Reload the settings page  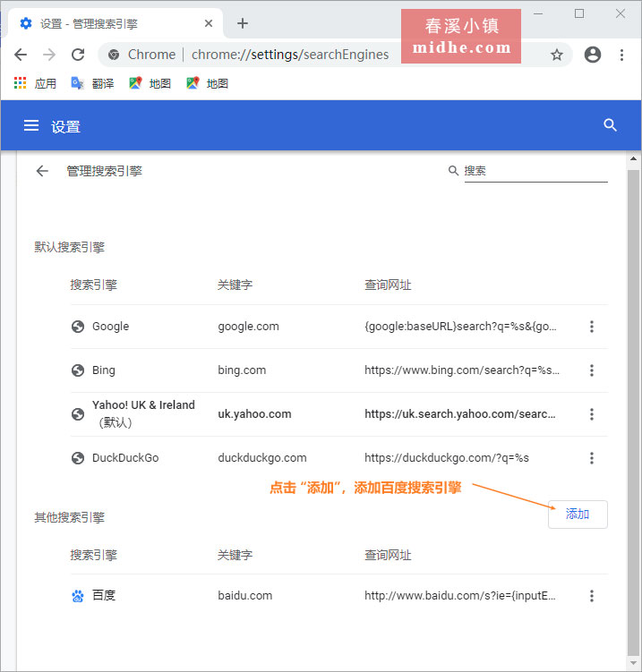[x=78, y=55]
